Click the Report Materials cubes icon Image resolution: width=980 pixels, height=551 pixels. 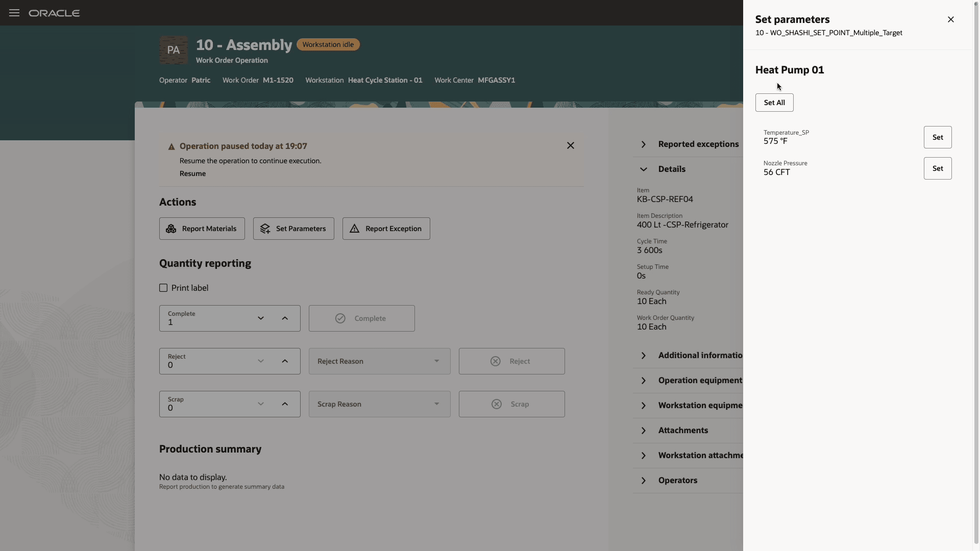coord(171,229)
